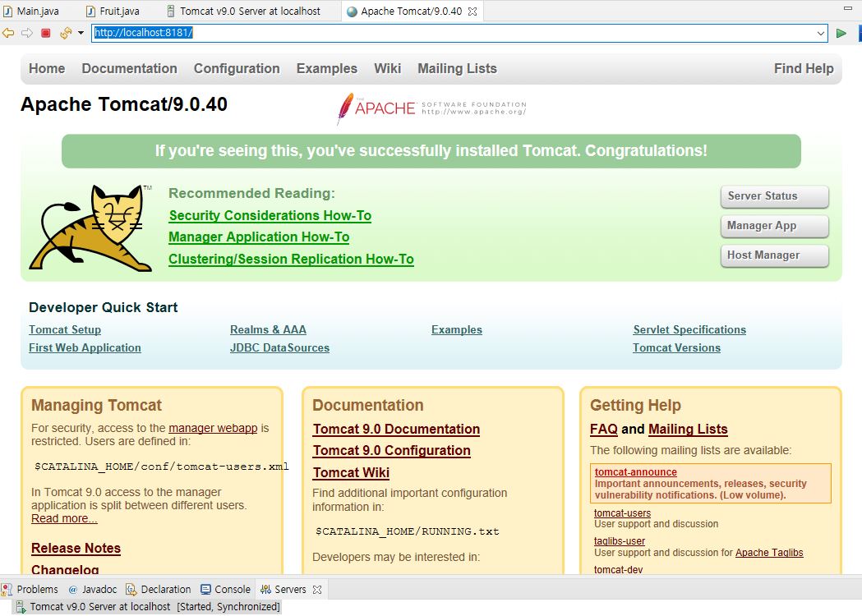Switch to the Console view tab

225,590
